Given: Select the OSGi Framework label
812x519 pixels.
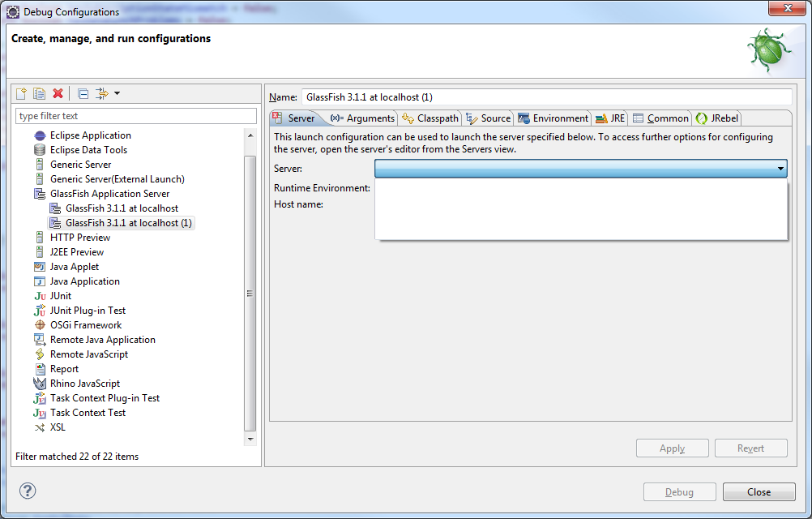Looking at the screenshot, I should point(86,325).
